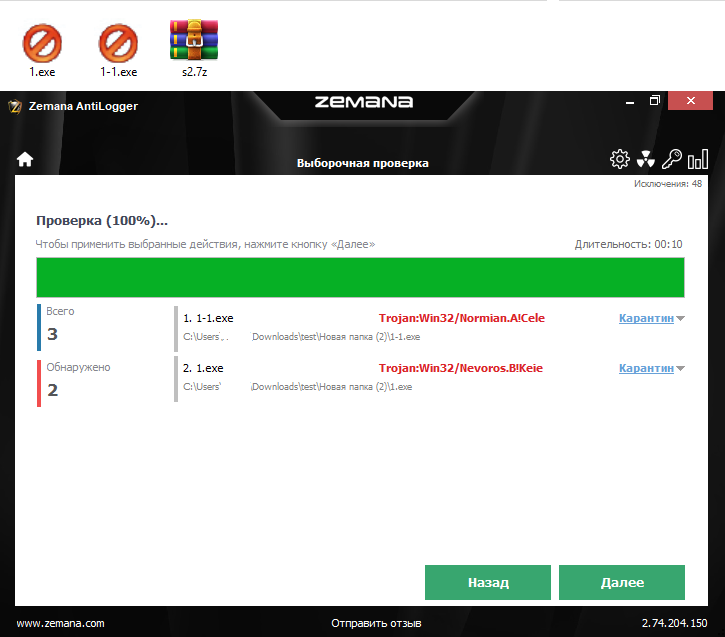The height and width of the screenshot is (637, 725).
Task: Select detection row 2. 1.exe
Action: point(430,378)
